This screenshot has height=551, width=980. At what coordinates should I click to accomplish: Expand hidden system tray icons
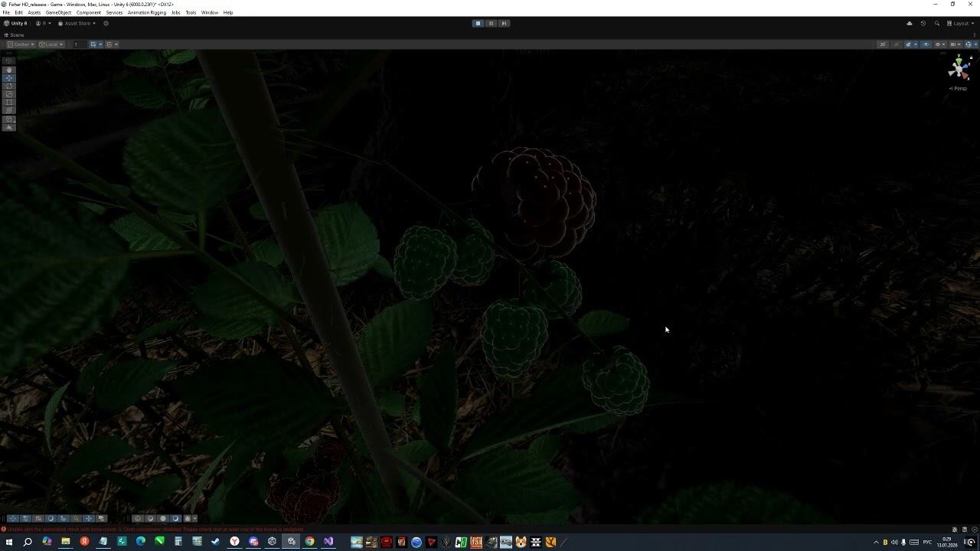coord(876,542)
